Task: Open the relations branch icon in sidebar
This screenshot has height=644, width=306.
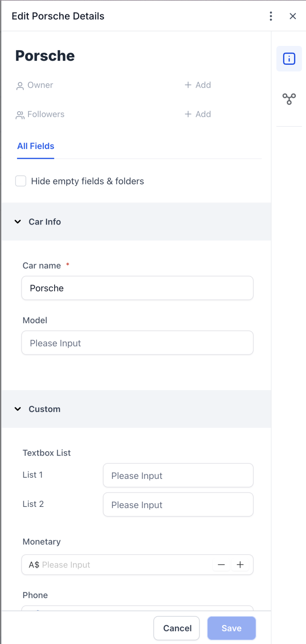Action: pos(289,99)
